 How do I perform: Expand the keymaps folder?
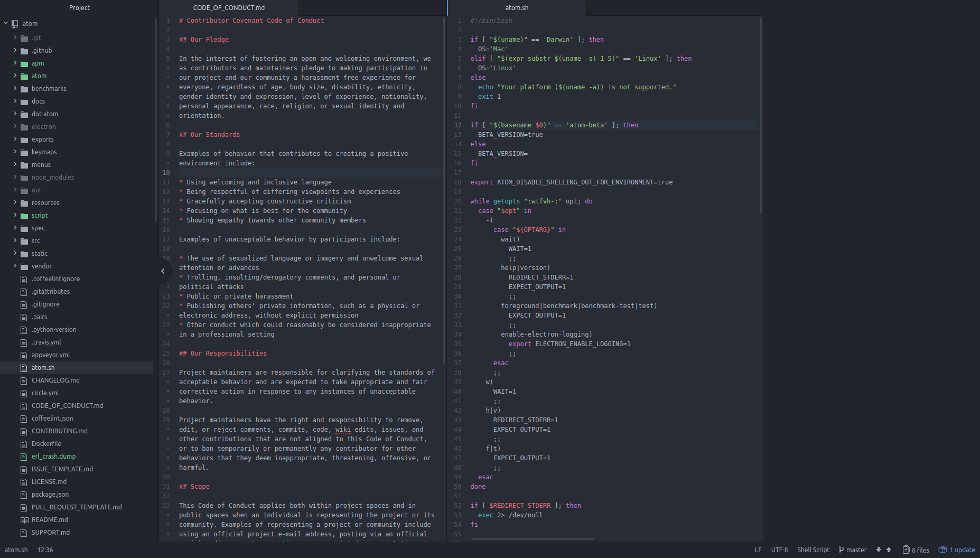tap(15, 152)
